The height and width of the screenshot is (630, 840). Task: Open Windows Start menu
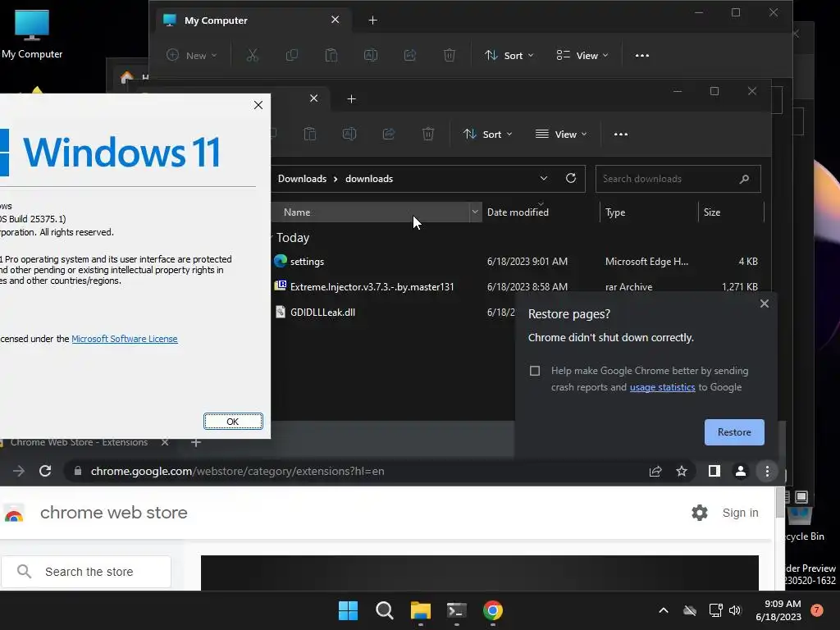pyautogui.click(x=348, y=610)
